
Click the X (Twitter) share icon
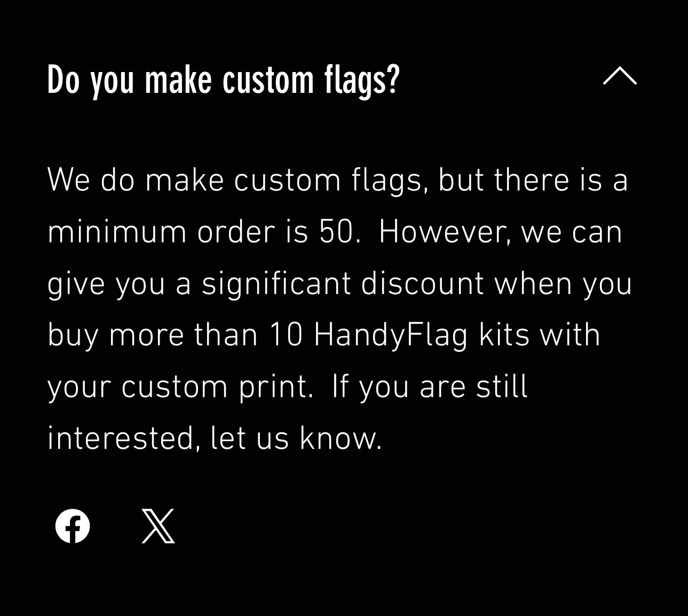[158, 526]
